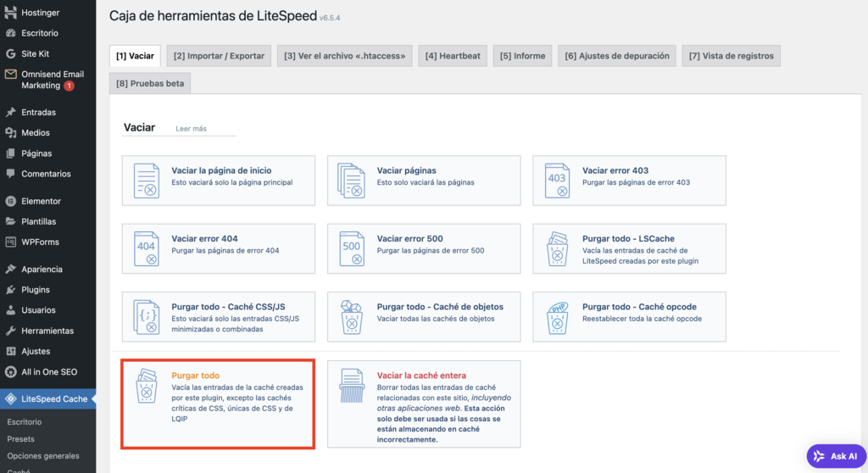Click the Entradas pin icon

pyautogui.click(x=10, y=112)
